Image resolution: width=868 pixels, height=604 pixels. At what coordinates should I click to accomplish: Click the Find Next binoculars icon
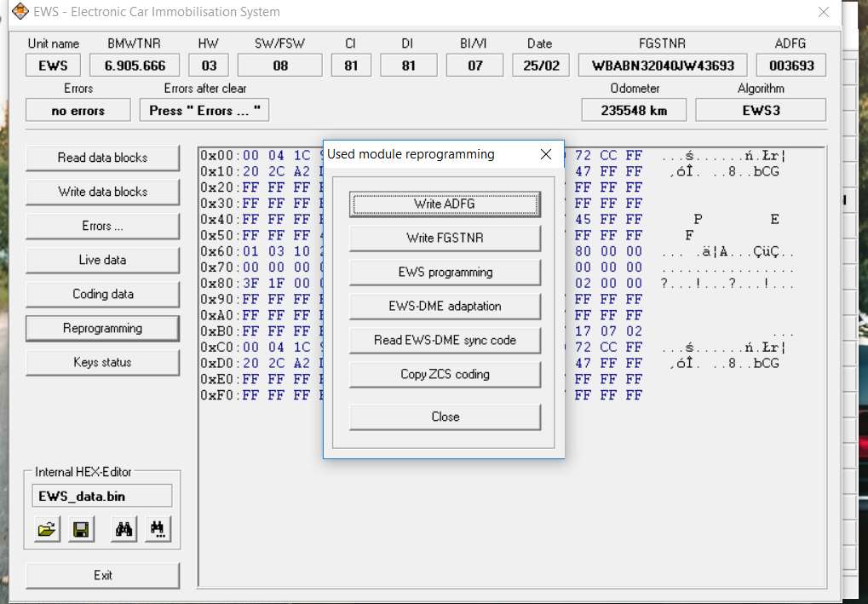click(x=158, y=530)
